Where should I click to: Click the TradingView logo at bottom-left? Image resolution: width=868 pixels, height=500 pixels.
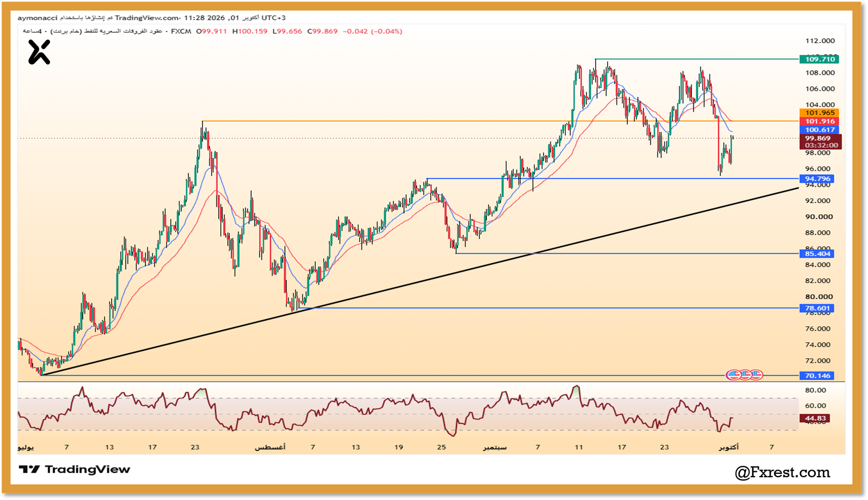(x=74, y=470)
